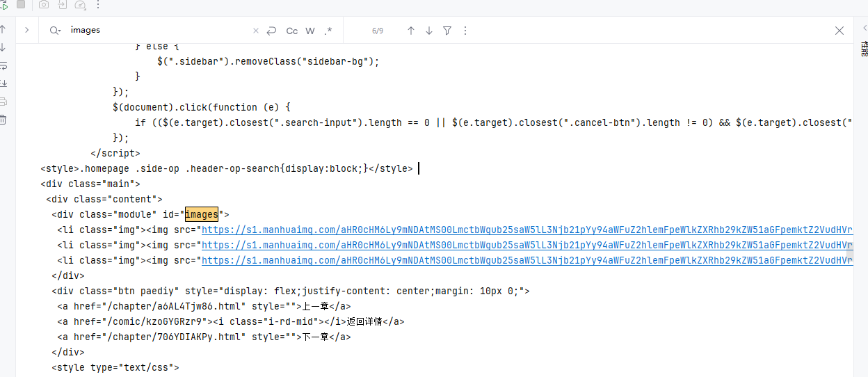
Task: Click the '$(document).click(function (e) {' line
Action: 202,107
